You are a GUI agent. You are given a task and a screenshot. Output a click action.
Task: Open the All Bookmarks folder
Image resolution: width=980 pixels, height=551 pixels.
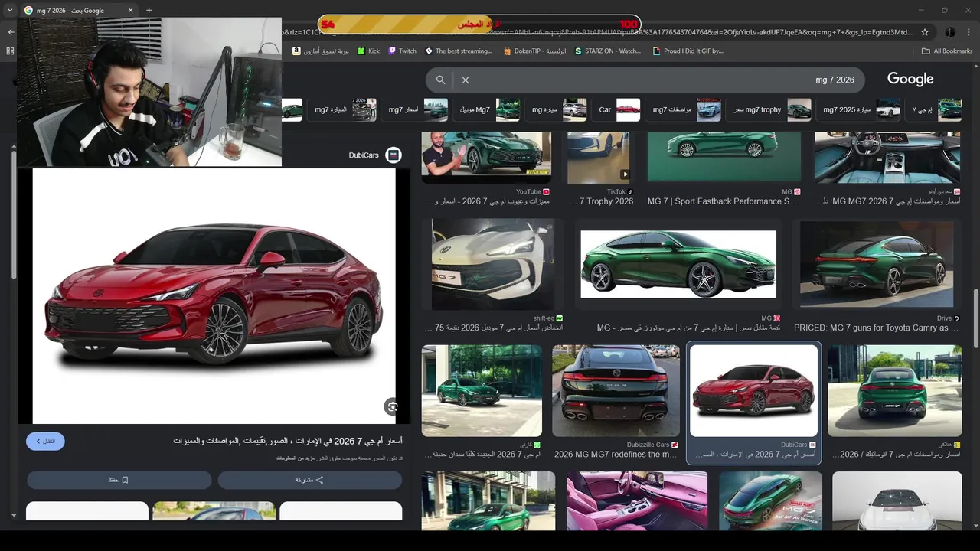(947, 51)
